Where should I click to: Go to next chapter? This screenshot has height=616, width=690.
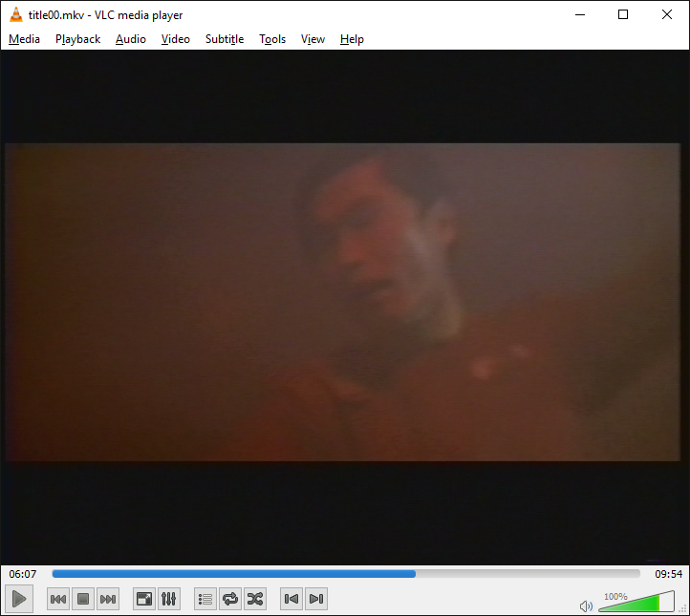pos(316,599)
